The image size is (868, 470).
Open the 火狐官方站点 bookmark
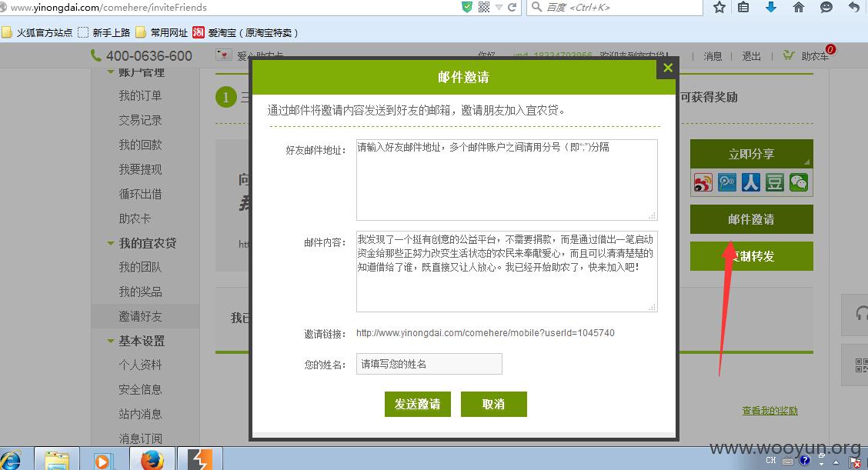click(37, 32)
